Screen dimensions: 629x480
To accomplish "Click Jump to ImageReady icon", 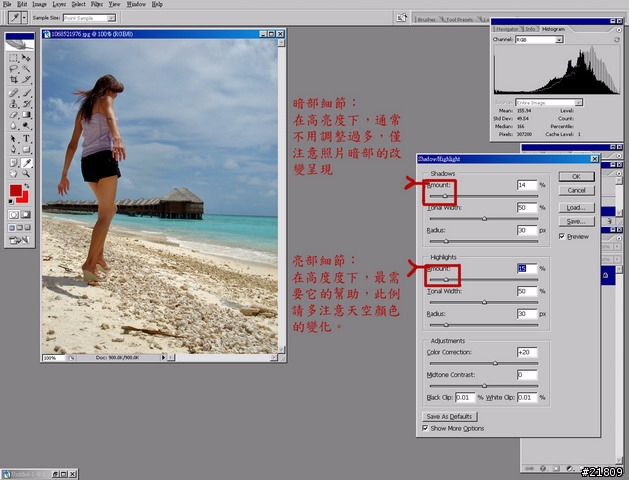I will tap(19, 240).
